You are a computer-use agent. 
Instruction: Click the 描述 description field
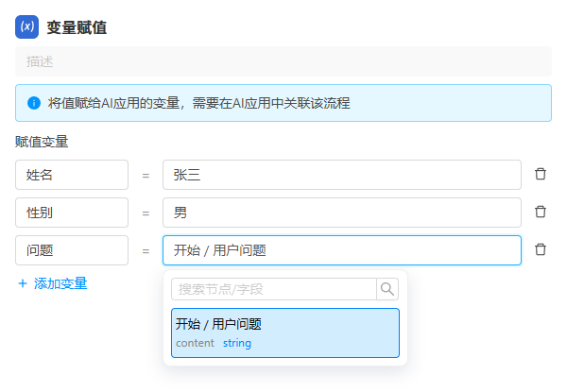tap(283, 61)
